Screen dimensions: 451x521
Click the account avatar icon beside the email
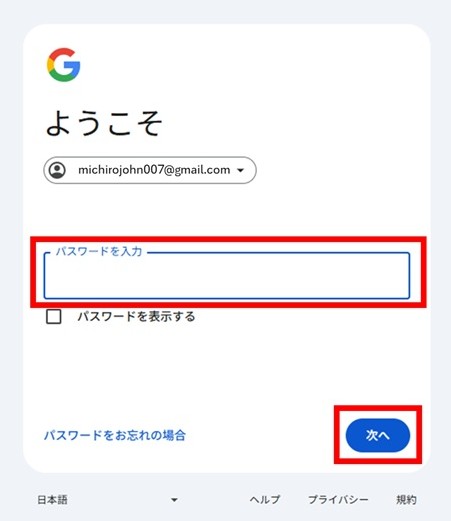(57, 170)
